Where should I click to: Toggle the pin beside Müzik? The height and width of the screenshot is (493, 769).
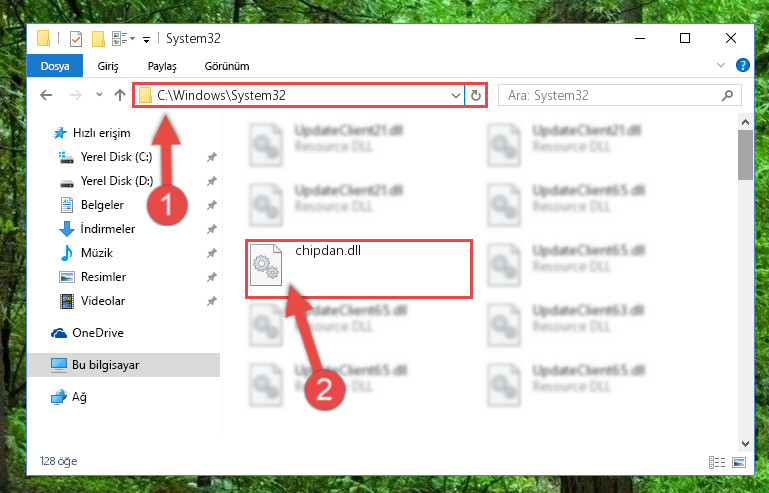[211, 253]
